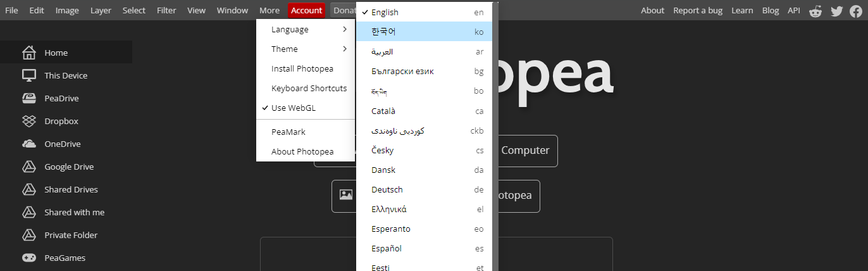Switch language to 한국어 (ko)

[x=424, y=32]
